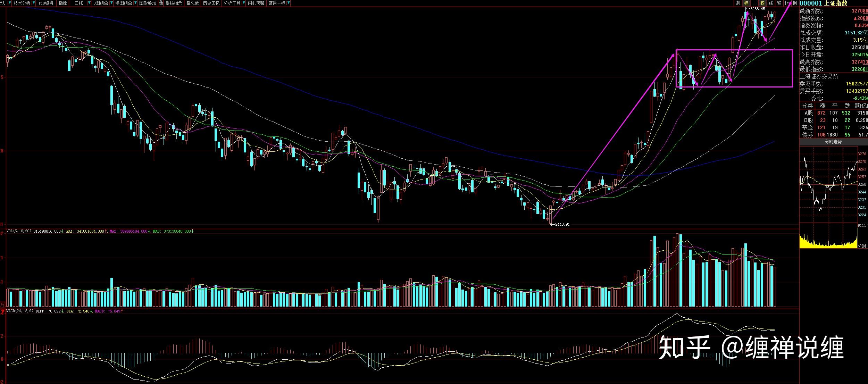The height and width of the screenshot is (384, 868).
Task: Click the 最新指数 label
Action: [x=811, y=11]
